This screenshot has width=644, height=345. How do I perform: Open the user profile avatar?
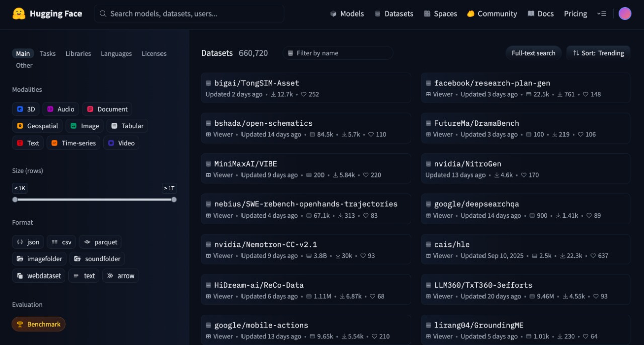click(625, 14)
